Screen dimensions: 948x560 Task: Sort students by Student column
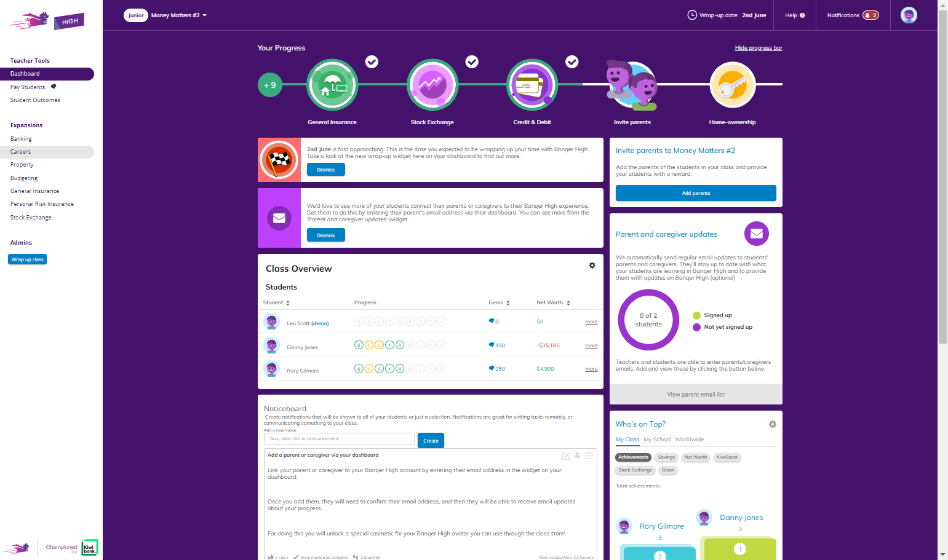pyautogui.click(x=276, y=302)
